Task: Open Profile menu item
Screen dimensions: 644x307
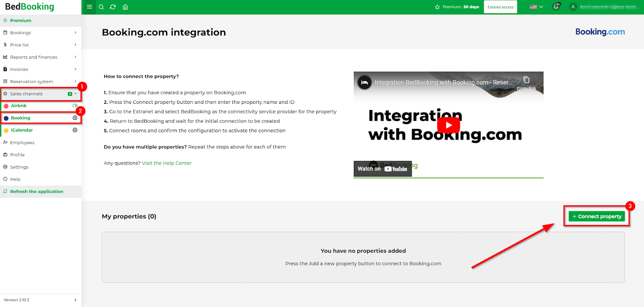Action: pyautogui.click(x=41, y=155)
